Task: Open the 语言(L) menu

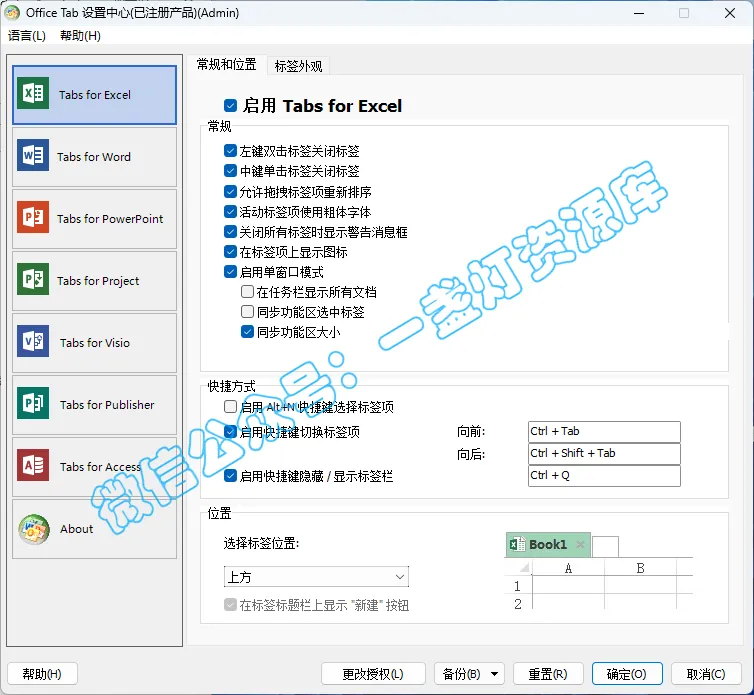Action: click(x=27, y=36)
